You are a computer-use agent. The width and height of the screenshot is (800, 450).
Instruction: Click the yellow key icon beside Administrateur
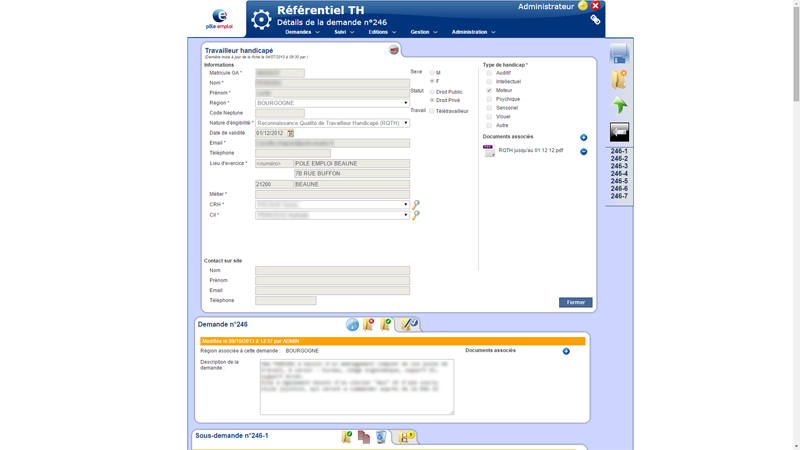[x=583, y=6]
